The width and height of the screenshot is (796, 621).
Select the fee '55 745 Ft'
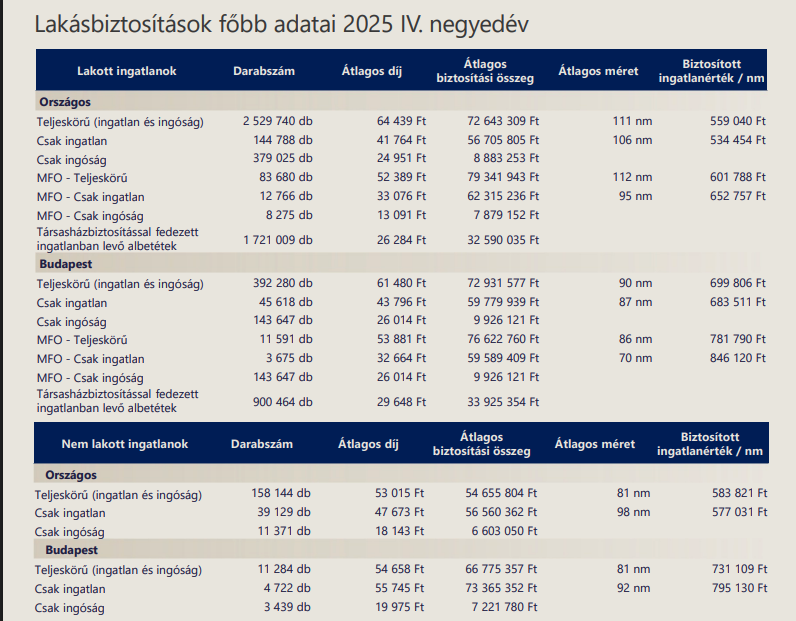399,588
